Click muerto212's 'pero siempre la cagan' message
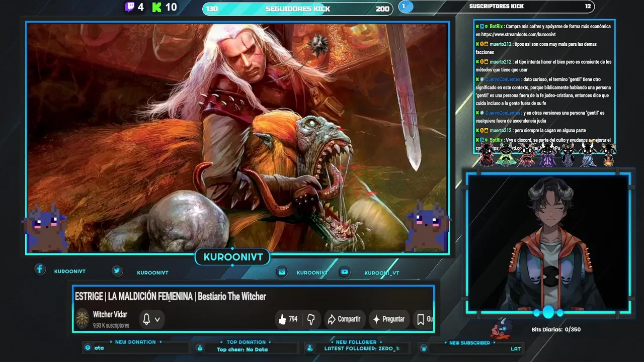Viewport: 644px width, 362px height. [531, 130]
